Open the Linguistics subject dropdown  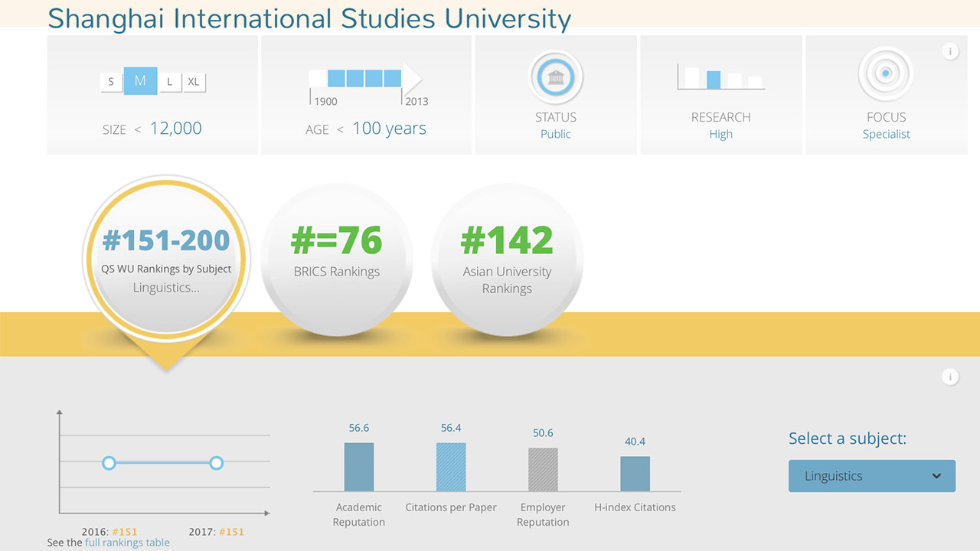(x=871, y=476)
